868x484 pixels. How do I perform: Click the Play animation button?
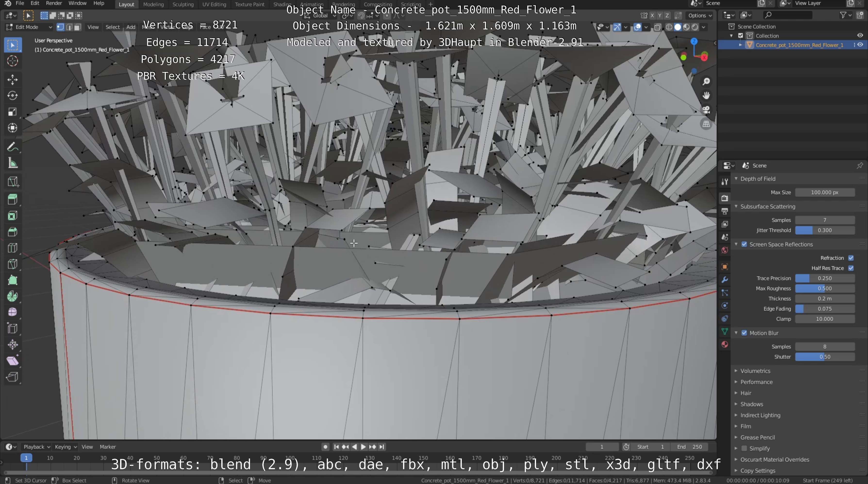[363, 447]
